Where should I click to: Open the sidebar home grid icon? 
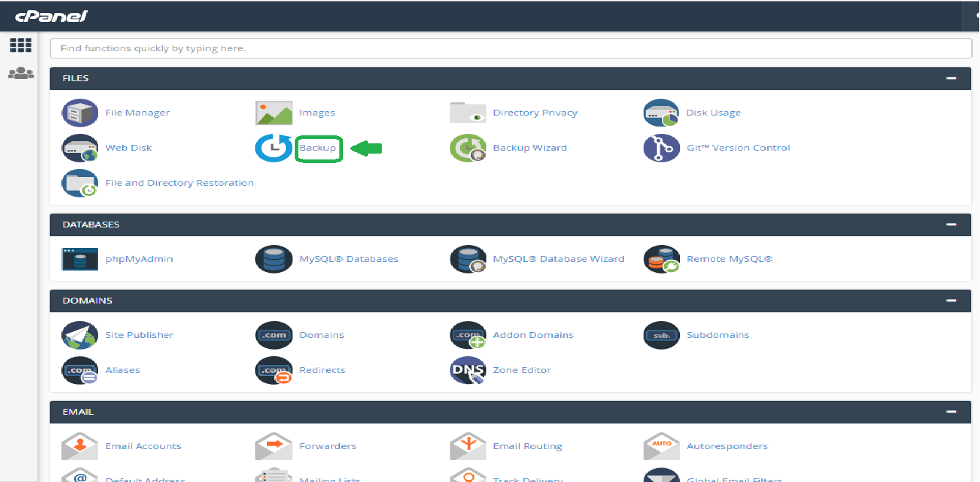[x=20, y=45]
